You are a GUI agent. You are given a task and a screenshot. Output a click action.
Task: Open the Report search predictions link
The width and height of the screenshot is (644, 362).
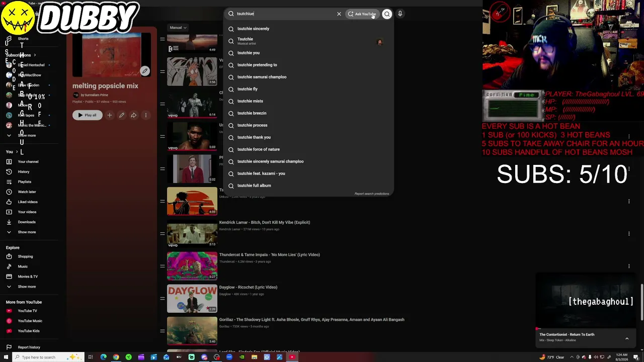[x=372, y=194]
